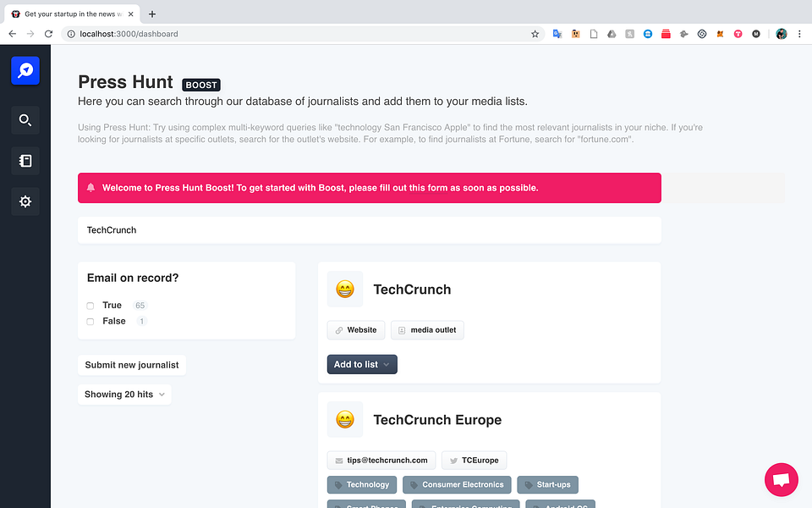
Task: Open the red stacked extension icon
Action: [x=666, y=34]
